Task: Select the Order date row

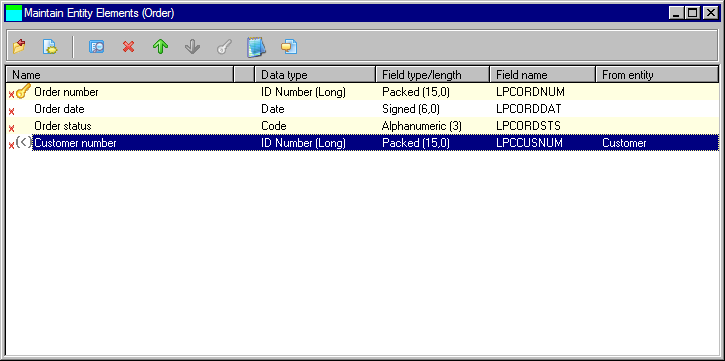Action: tap(362, 109)
